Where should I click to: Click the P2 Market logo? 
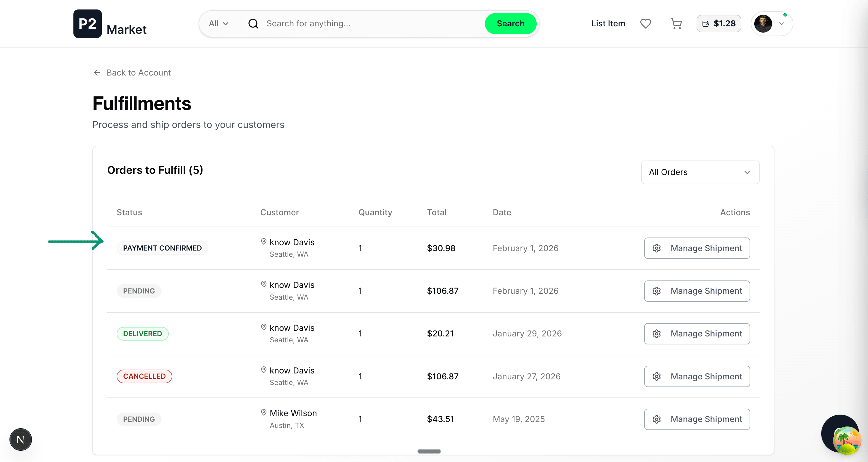[110, 24]
